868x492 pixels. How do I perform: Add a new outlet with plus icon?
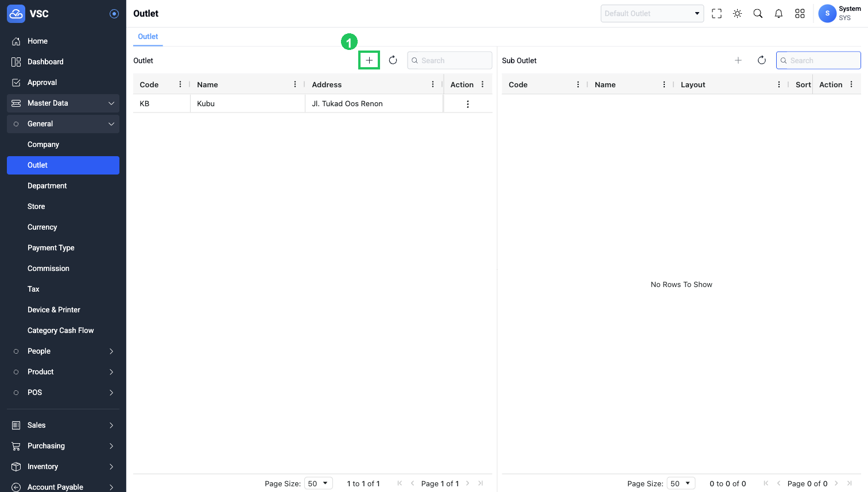coord(369,60)
